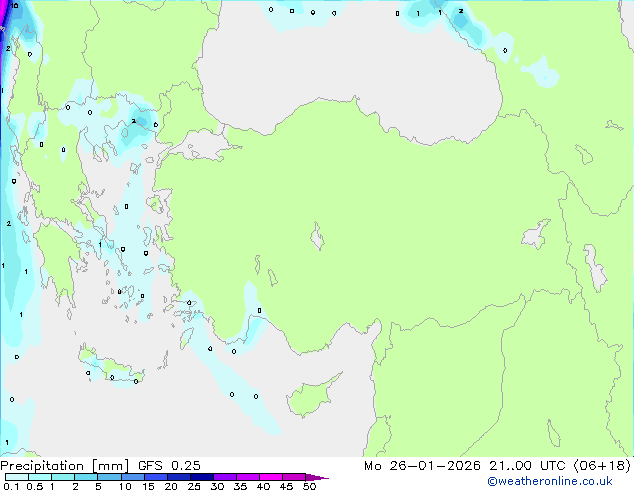Pick legend swatch between 10 and 15

pos(133,477)
